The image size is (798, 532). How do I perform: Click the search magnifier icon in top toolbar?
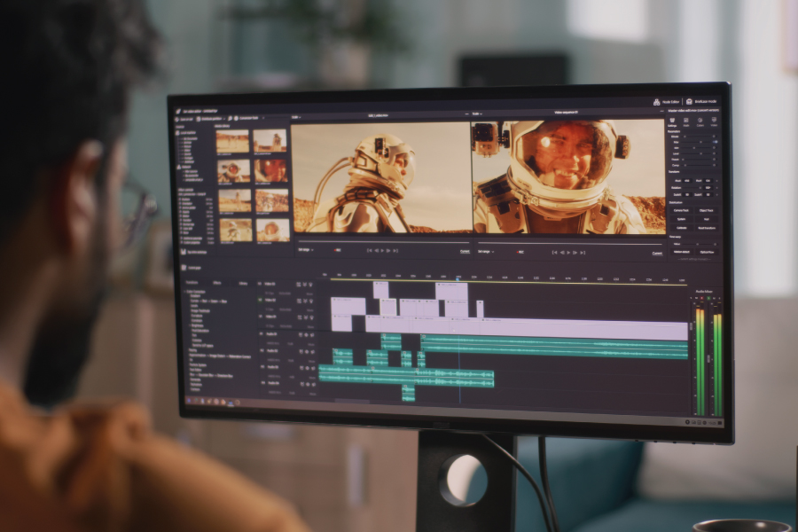[x=230, y=118]
